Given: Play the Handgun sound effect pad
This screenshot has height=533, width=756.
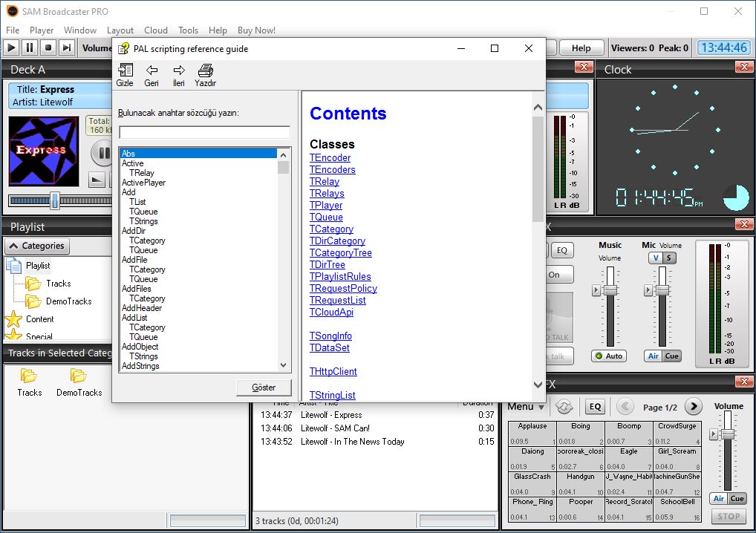Looking at the screenshot, I should coord(581,484).
